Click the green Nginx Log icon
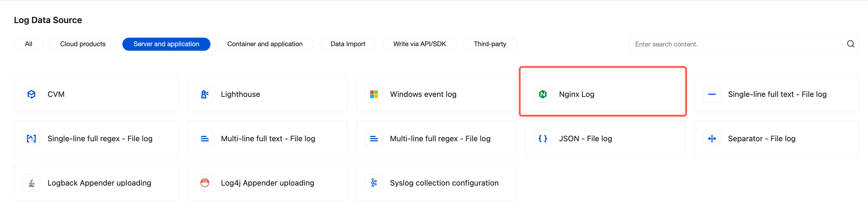The height and width of the screenshot is (212, 868). (x=542, y=94)
